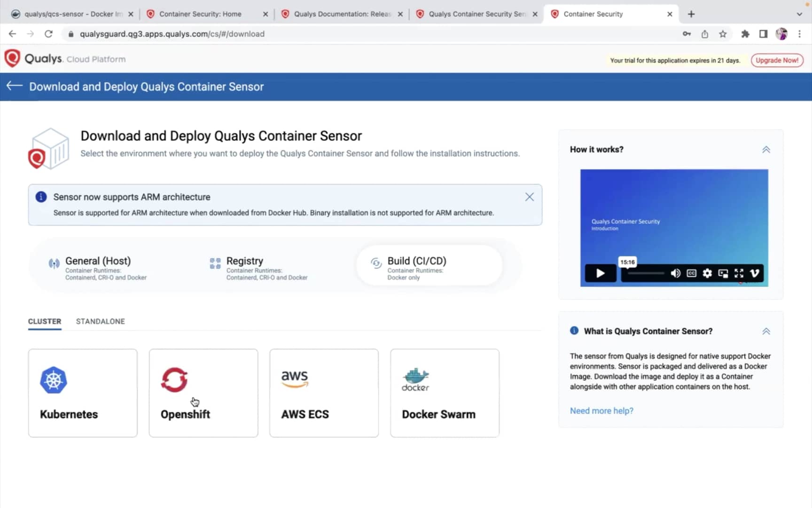Open the video in fullscreen mode

click(x=739, y=273)
